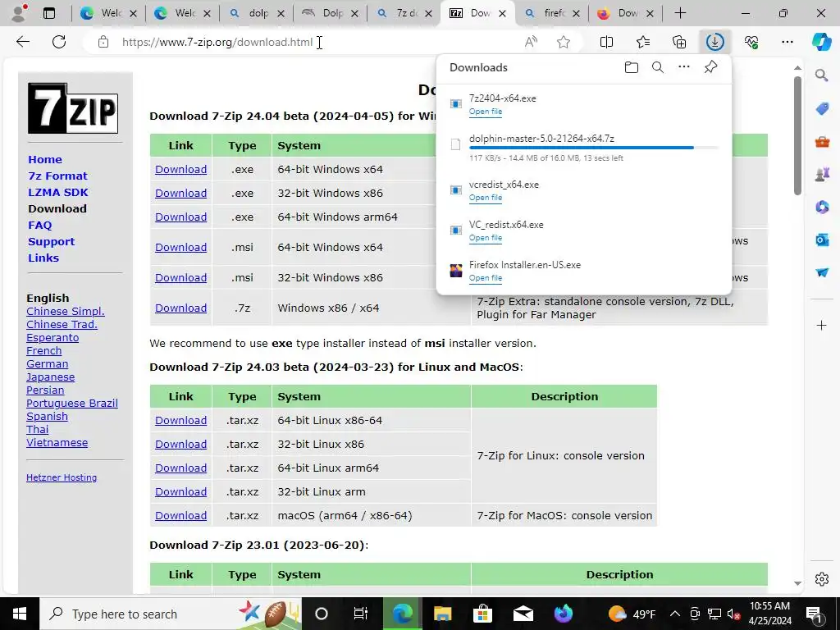The height and width of the screenshot is (630, 840).
Task: Open file link for VC_redist.x64.exe
Action: [486, 237]
